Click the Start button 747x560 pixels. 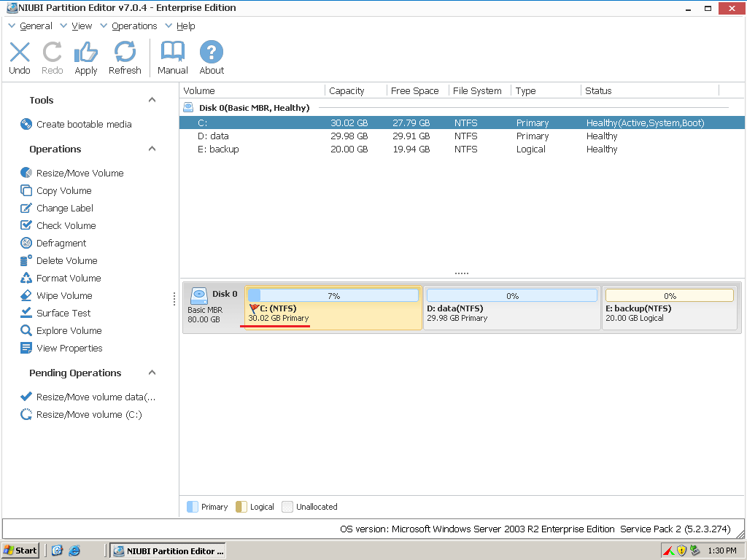(x=20, y=551)
